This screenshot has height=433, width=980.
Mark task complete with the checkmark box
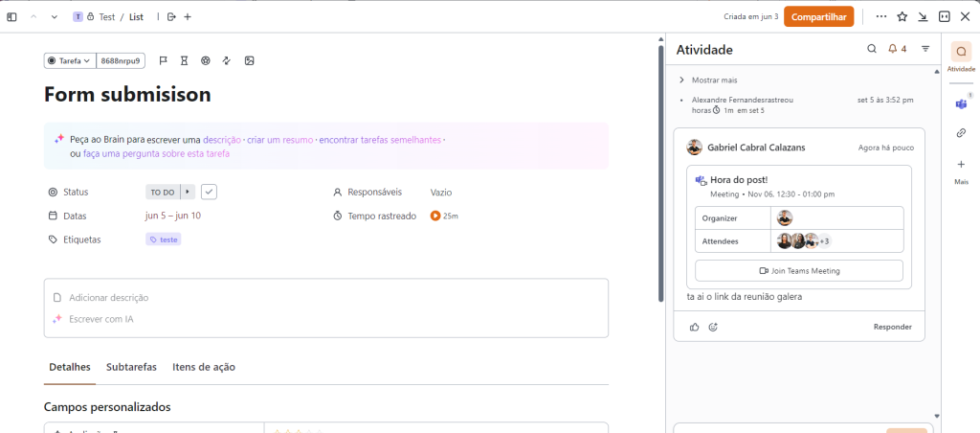tap(209, 192)
